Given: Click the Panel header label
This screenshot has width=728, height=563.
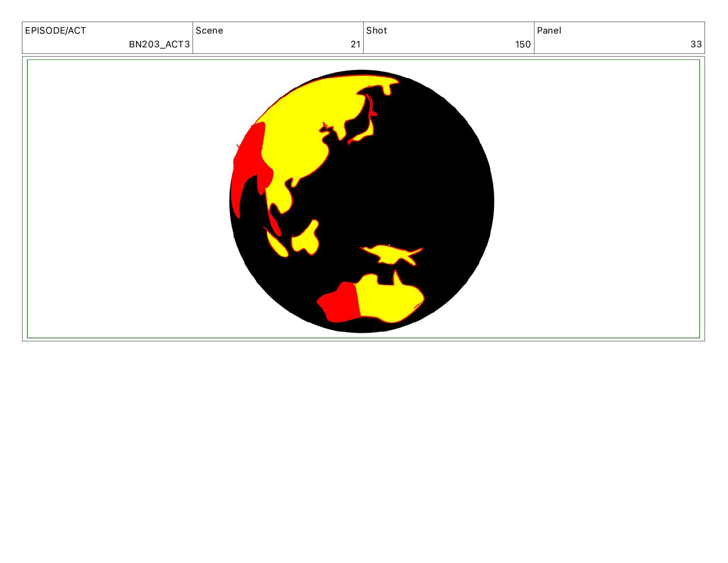Looking at the screenshot, I should [x=549, y=31].
